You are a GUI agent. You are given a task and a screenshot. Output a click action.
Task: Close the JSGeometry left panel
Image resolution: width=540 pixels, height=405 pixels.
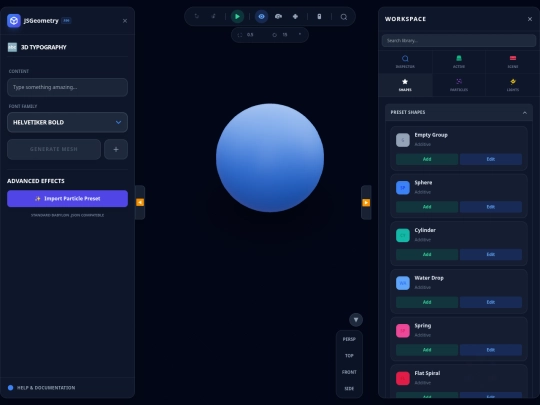125,21
